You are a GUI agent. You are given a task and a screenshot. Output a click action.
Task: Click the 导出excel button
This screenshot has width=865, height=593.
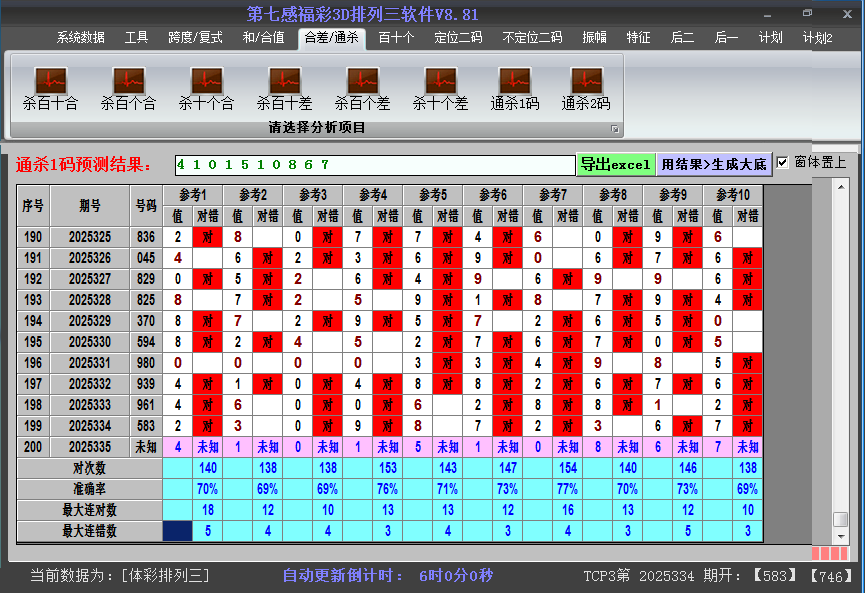(x=615, y=164)
